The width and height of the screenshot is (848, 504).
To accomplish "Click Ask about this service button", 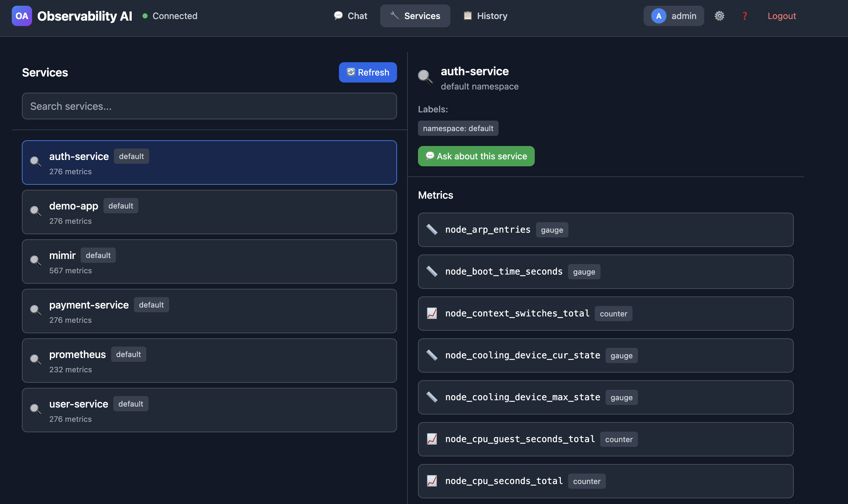I will (476, 156).
